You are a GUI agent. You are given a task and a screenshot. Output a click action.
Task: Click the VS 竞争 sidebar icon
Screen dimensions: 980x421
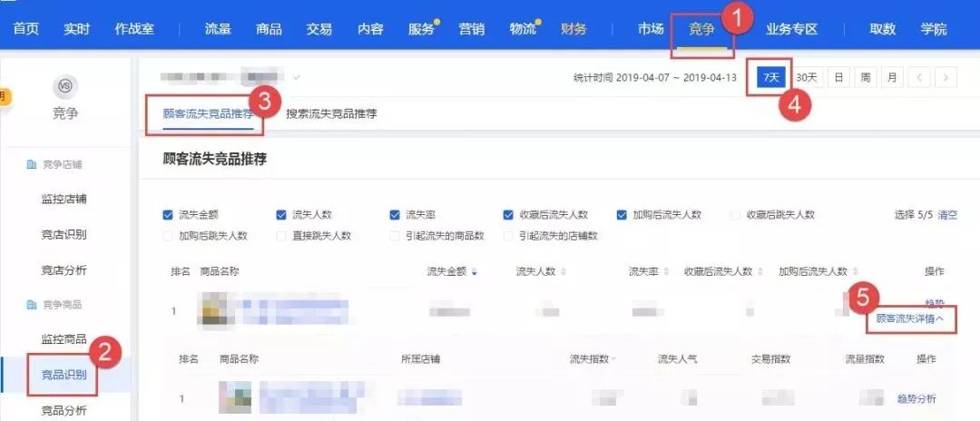[x=65, y=86]
